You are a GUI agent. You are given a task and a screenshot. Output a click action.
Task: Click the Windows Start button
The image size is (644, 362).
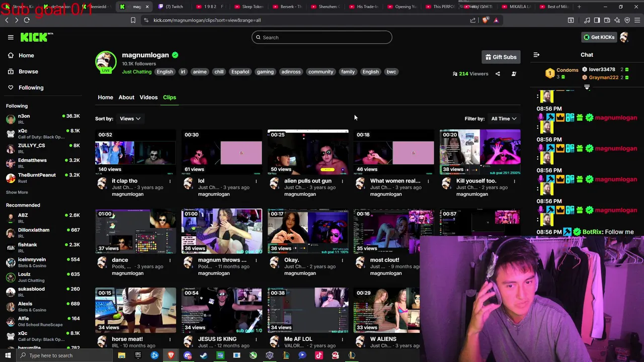[x=9, y=355]
